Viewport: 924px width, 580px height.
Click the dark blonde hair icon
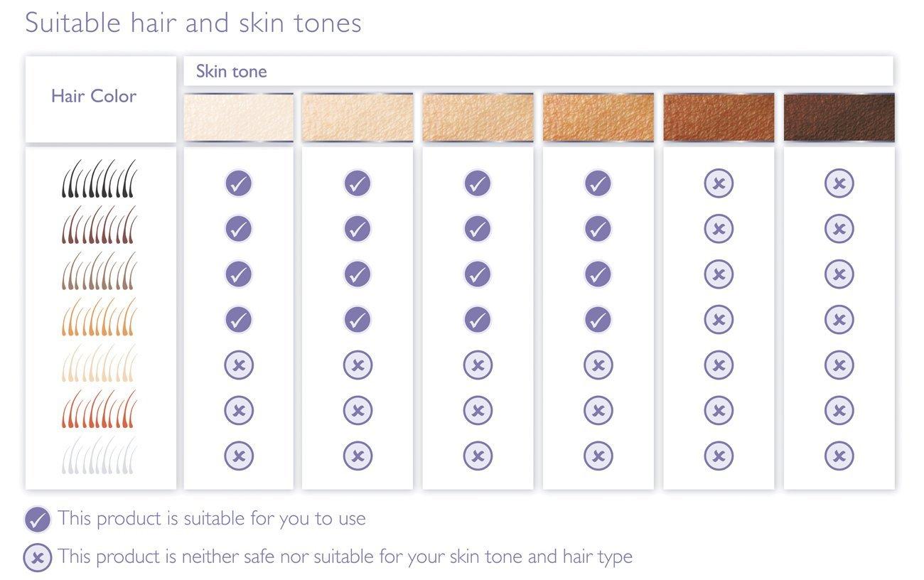tap(100, 316)
